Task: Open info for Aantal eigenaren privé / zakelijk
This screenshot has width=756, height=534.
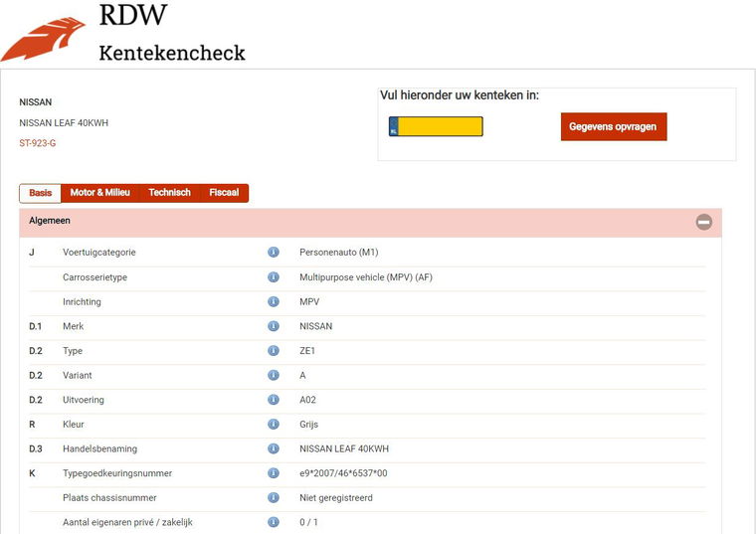Action: coord(274,522)
